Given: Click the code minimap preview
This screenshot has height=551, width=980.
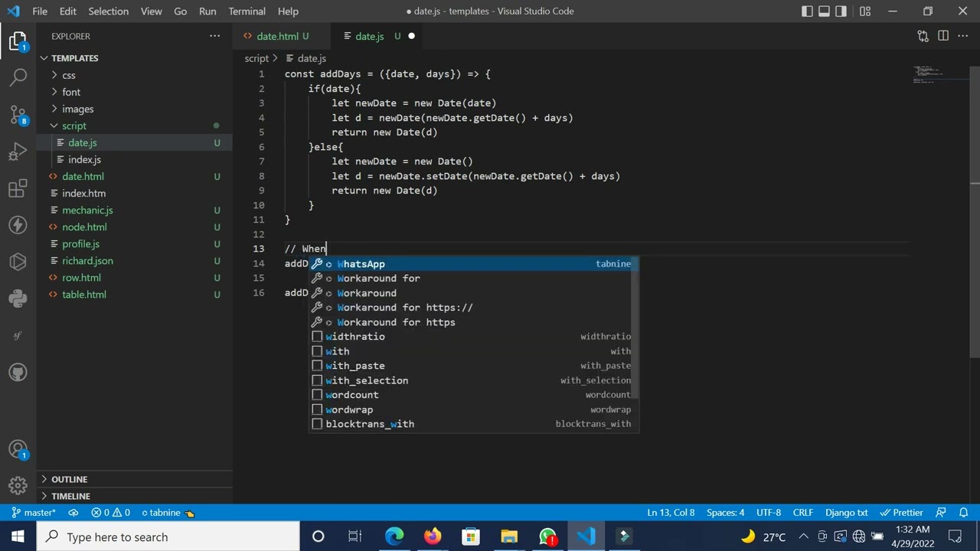Looking at the screenshot, I should [939, 75].
